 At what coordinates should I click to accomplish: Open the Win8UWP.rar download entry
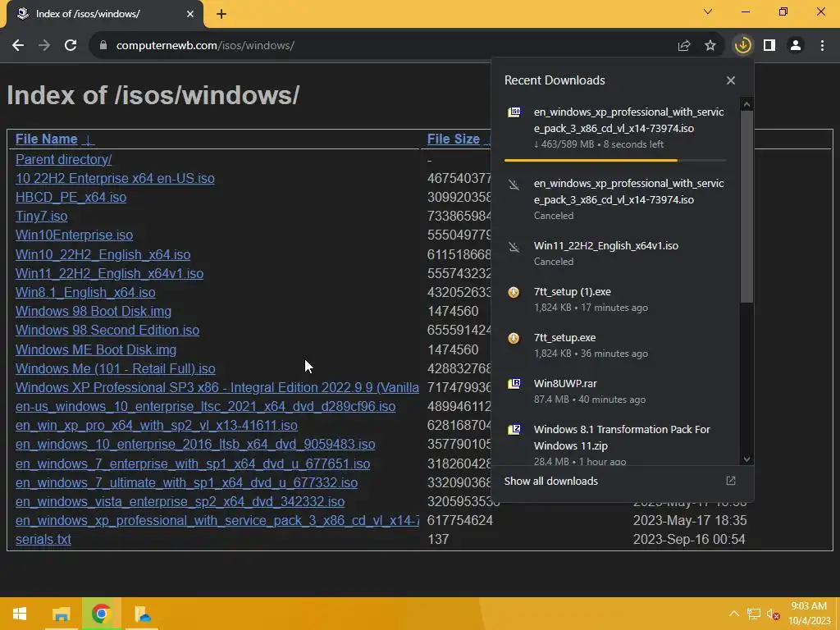coord(615,391)
